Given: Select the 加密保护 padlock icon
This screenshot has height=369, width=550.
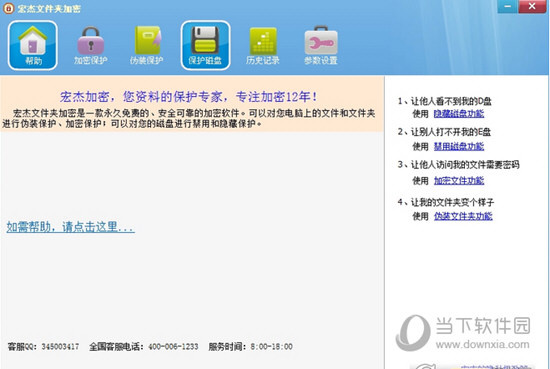Looking at the screenshot, I should tap(90, 45).
